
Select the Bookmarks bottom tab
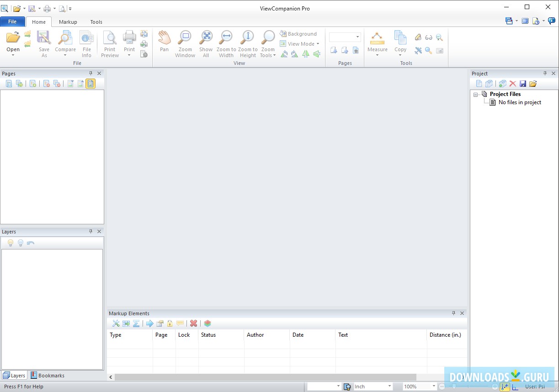48,376
